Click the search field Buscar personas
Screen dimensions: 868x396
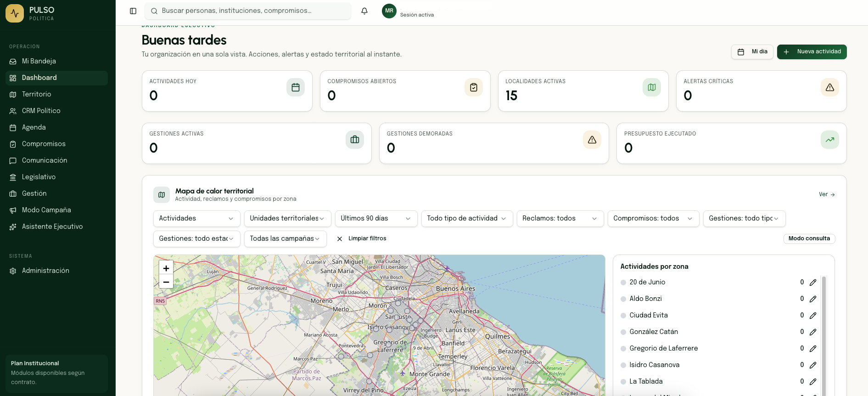tap(248, 11)
